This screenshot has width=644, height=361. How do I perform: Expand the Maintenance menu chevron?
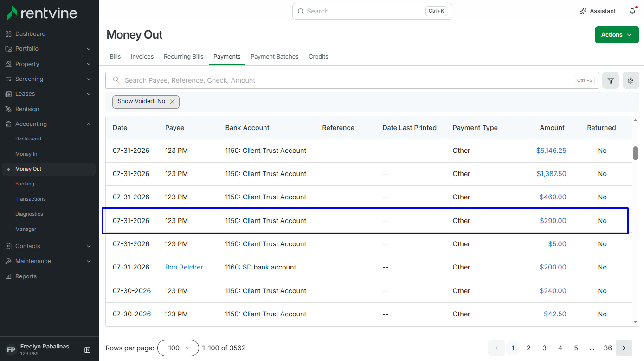tap(89, 261)
